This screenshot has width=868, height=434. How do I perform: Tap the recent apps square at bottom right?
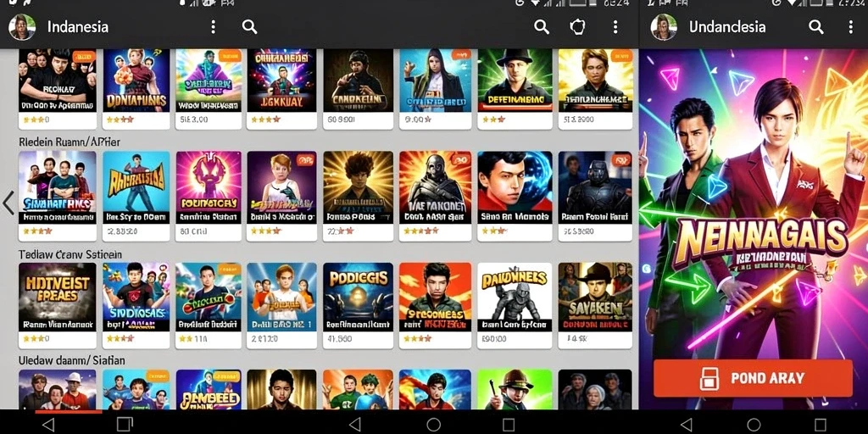coord(821,425)
